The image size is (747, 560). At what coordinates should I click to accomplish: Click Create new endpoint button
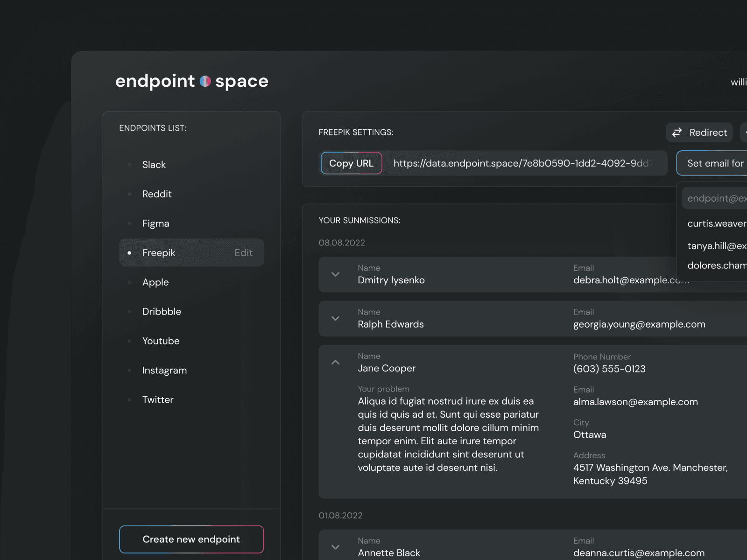click(191, 539)
